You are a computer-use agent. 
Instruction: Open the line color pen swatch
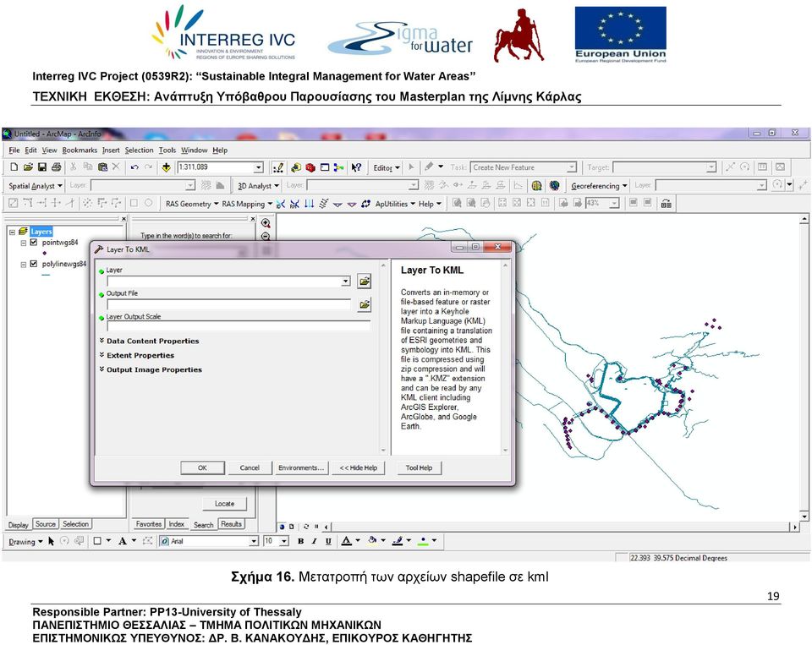398,541
